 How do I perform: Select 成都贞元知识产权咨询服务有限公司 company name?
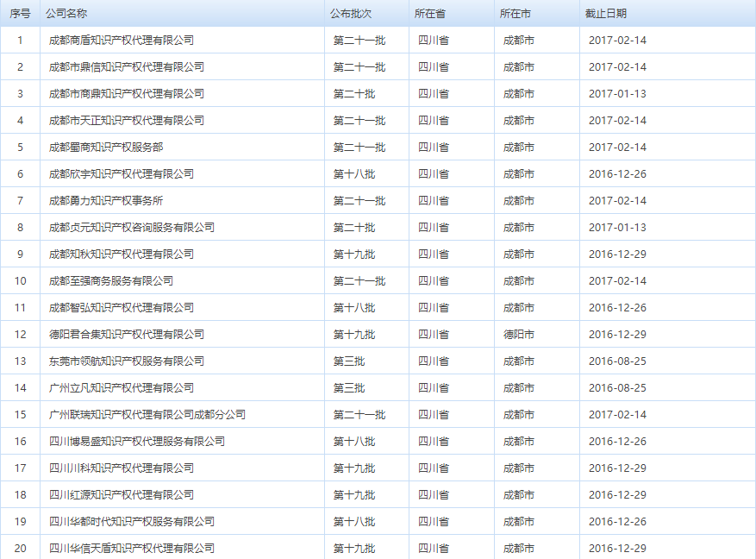click(x=132, y=228)
